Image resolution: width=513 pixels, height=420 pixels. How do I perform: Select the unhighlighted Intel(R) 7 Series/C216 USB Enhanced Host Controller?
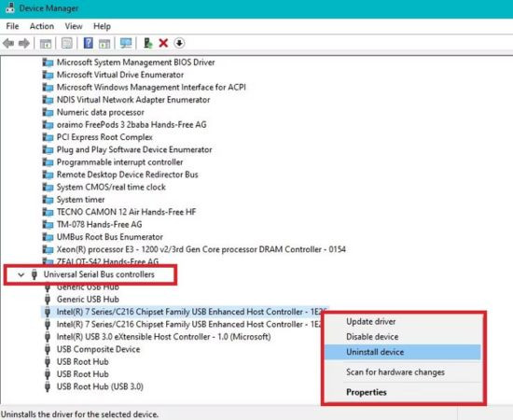[189, 324]
